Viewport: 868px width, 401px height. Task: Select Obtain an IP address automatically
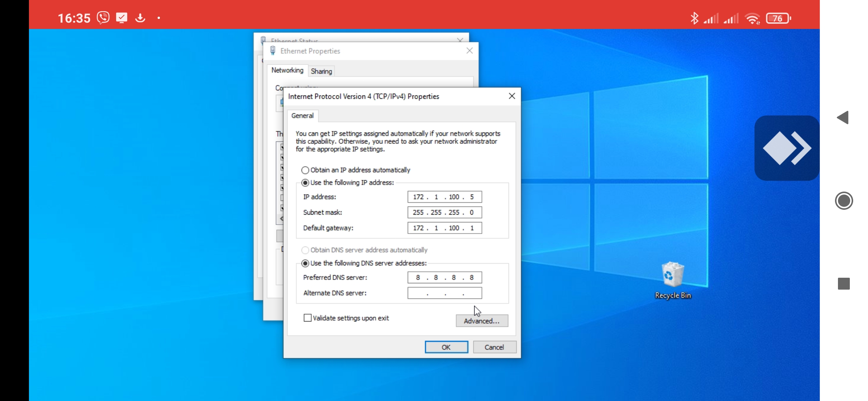305,170
